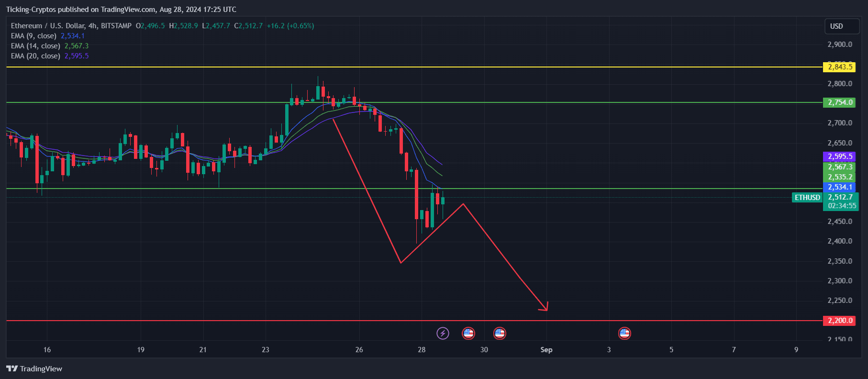Image resolution: width=868 pixels, height=379 pixels.
Task: Select the green 2,754.0 price label
Action: (x=839, y=102)
